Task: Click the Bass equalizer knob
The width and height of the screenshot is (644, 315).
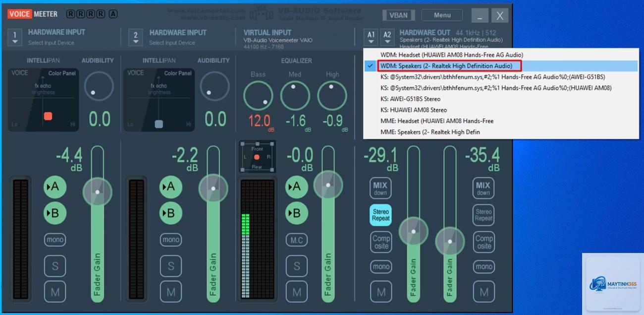Action: [x=258, y=96]
